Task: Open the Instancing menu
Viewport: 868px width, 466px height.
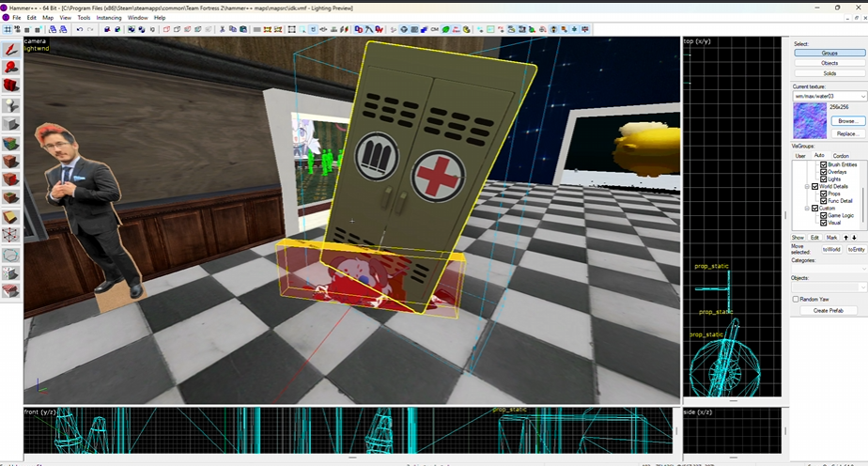Action: (x=109, y=18)
